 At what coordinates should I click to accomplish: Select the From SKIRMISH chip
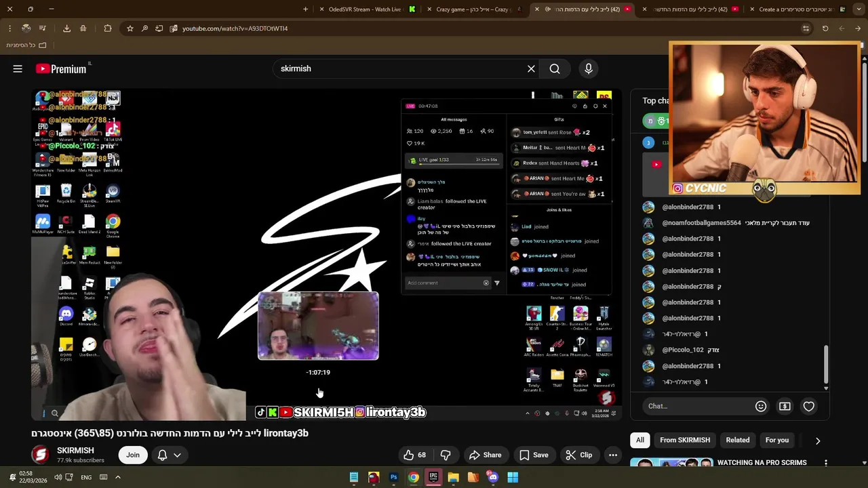tap(685, 441)
